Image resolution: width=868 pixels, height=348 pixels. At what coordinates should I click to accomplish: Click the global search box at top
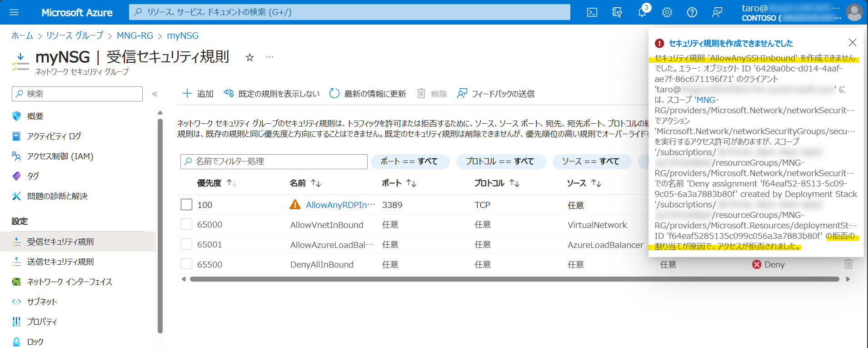[x=349, y=12]
